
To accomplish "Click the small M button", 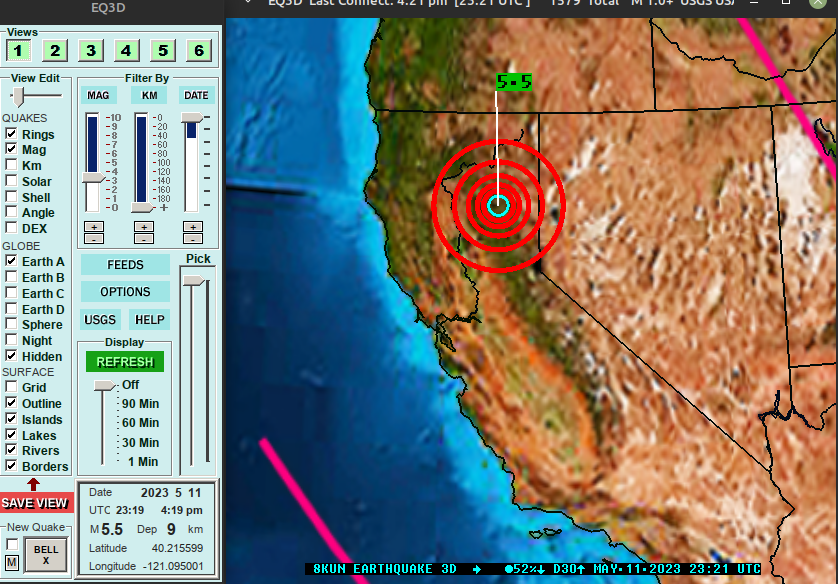I will pyautogui.click(x=12, y=563).
